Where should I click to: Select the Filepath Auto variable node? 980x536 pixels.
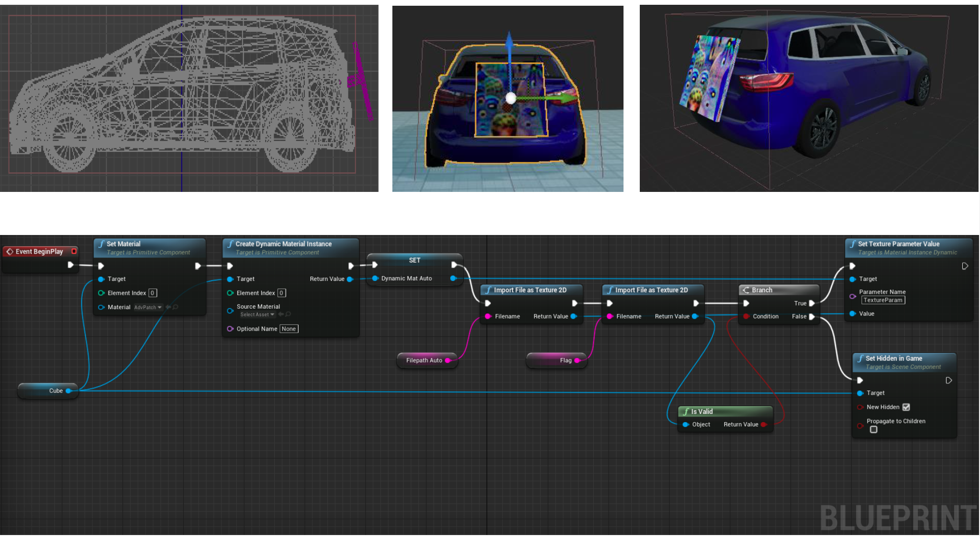coord(423,360)
